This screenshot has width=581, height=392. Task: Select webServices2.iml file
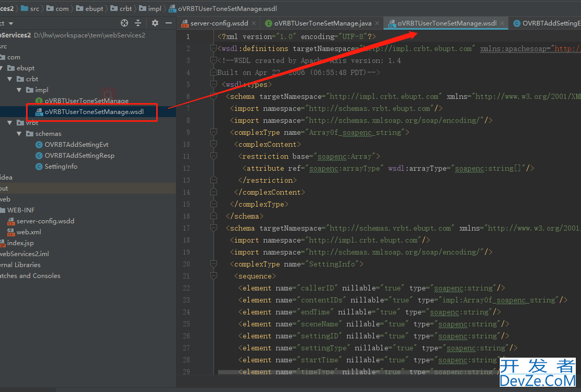point(24,254)
